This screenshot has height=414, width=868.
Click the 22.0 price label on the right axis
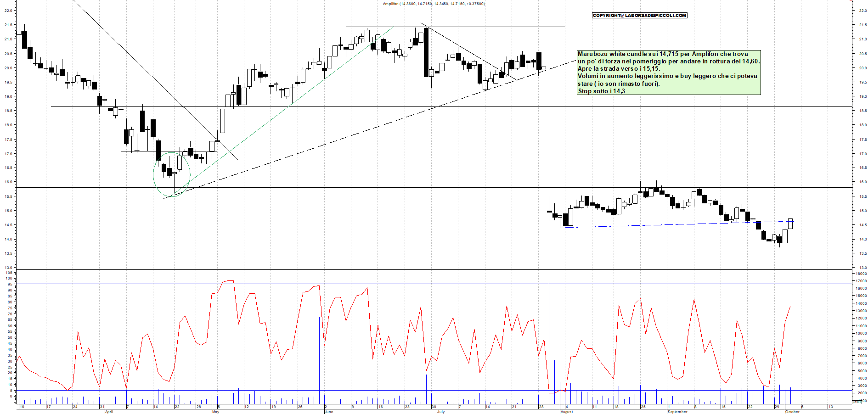tap(862, 11)
